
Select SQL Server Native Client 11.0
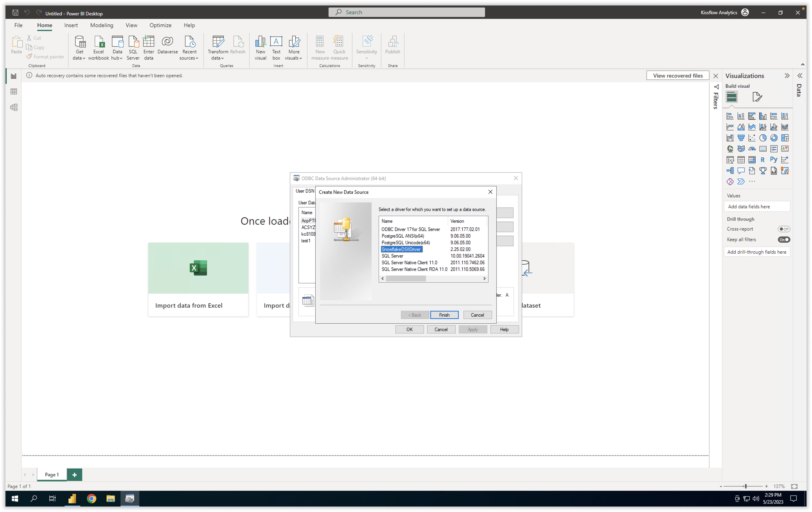[409, 263]
